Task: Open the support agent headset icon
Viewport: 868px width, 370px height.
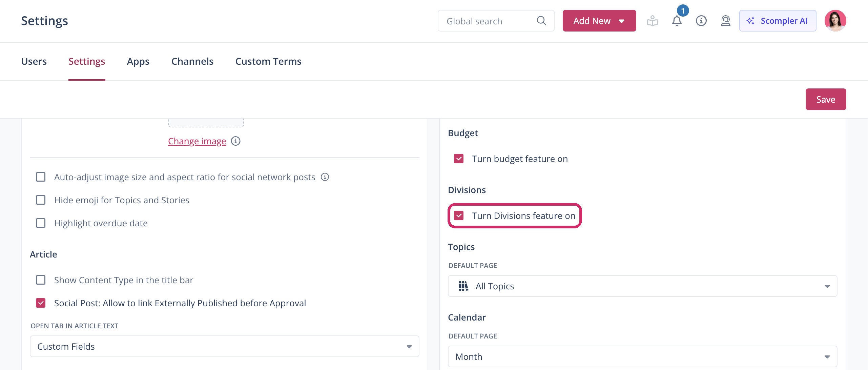Action: point(725,21)
